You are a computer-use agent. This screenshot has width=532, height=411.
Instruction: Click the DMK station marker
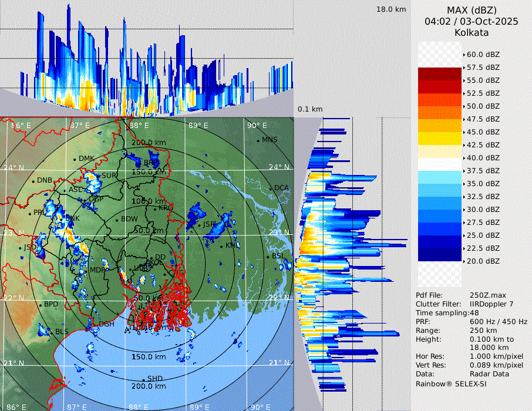(x=75, y=159)
